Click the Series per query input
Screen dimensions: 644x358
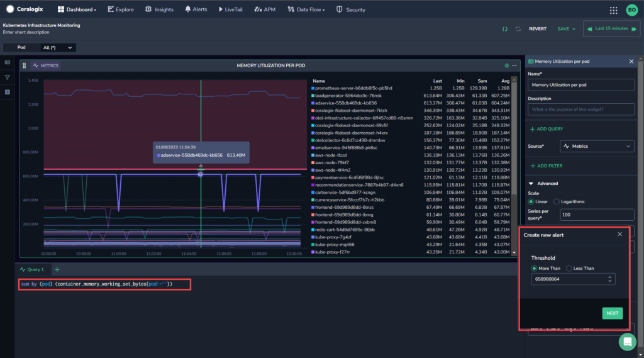tap(597, 215)
